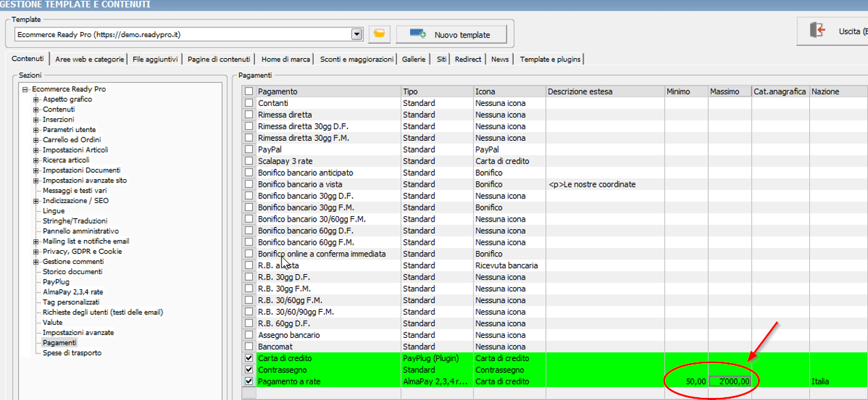
Task: Expand the Carrello ed Ordini node
Action: (x=36, y=140)
